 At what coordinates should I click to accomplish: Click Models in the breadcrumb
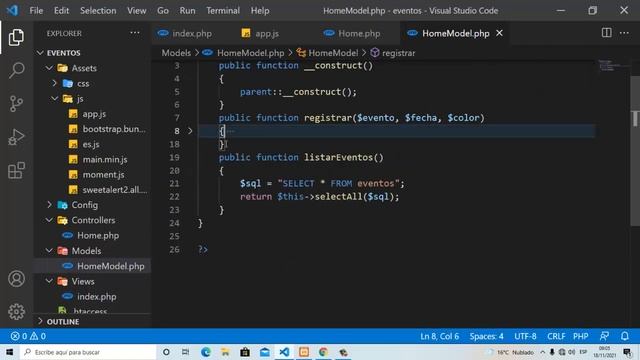click(x=176, y=53)
